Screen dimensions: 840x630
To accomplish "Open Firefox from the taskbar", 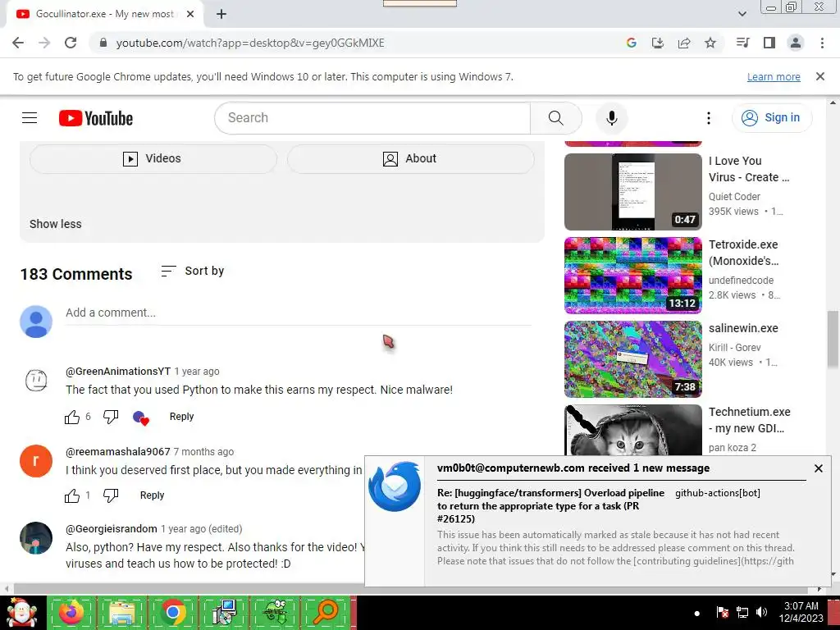I will pos(72,612).
